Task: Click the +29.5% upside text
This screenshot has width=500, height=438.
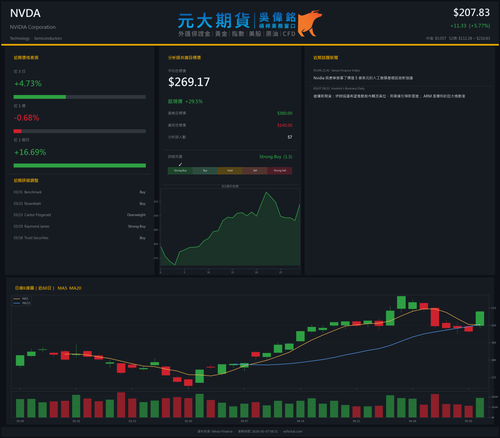Action: [x=194, y=101]
